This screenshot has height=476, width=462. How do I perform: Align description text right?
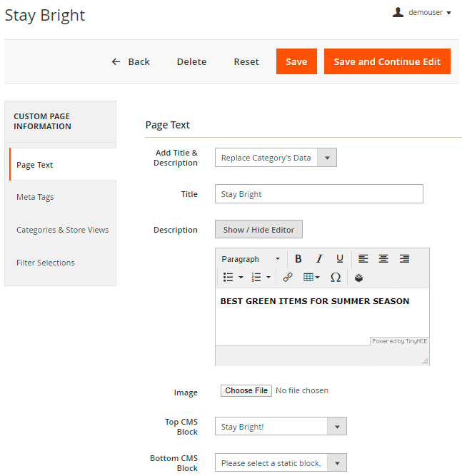[404, 258]
